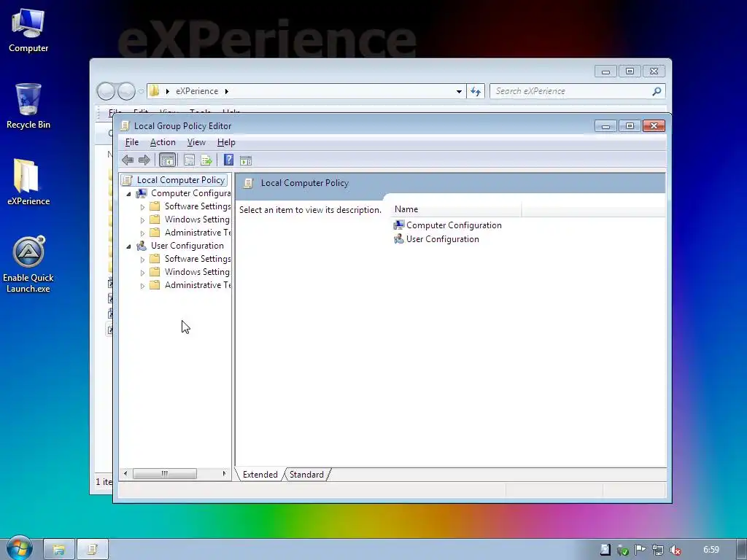
Task: Expand Windows Settings under Computer Configuration
Action: [x=142, y=220]
